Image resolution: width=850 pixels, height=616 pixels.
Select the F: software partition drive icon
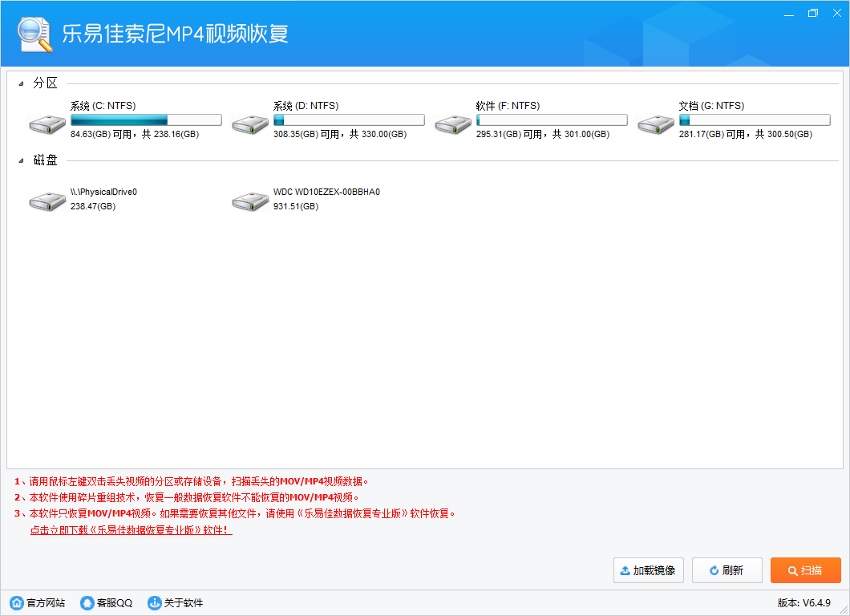[452, 124]
